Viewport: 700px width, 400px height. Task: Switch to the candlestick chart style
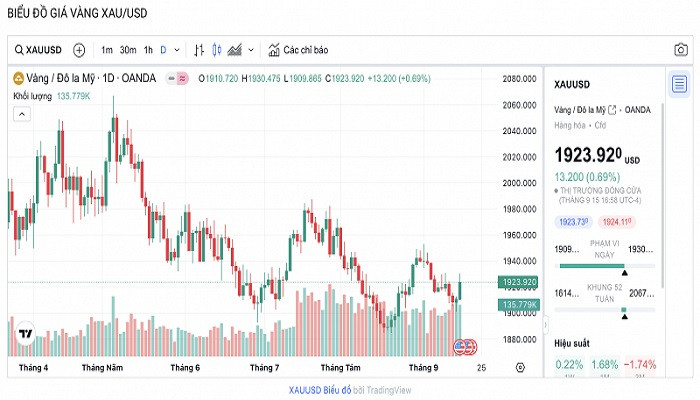(217, 50)
